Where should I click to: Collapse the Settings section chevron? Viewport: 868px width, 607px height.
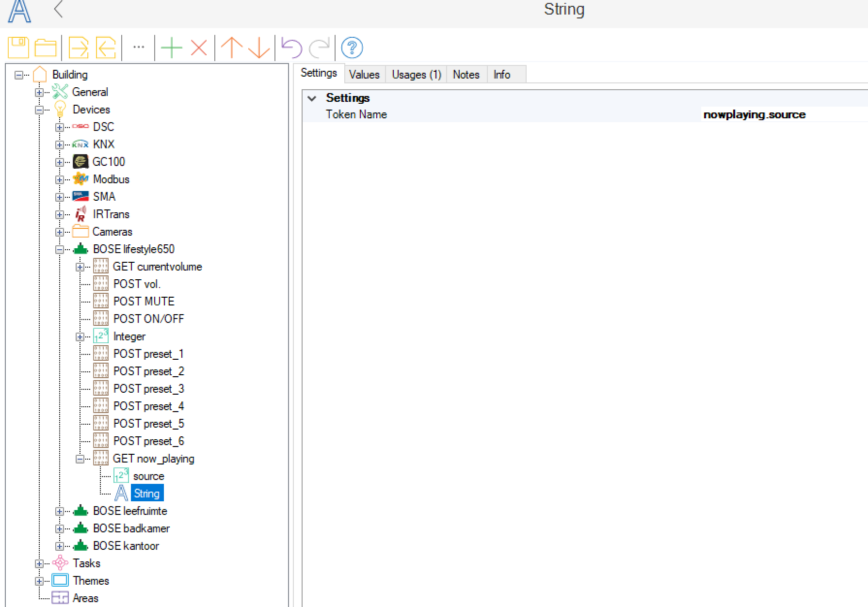312,98
